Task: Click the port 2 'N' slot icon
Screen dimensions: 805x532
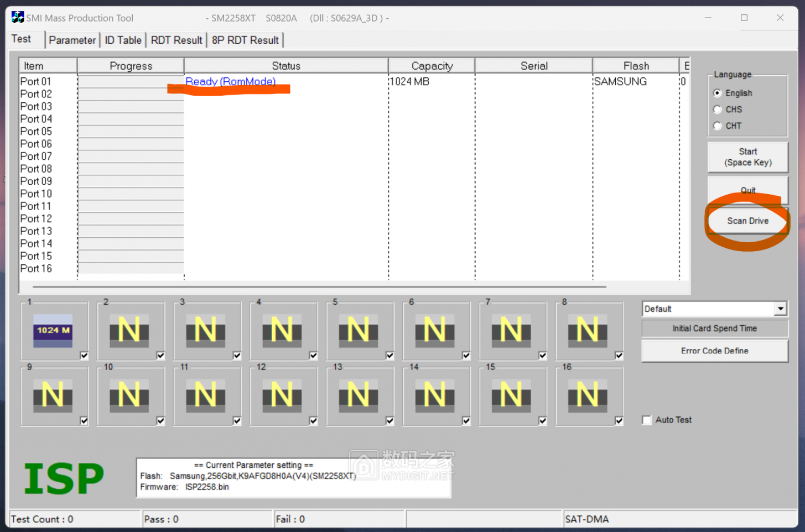Action: pos(129,331)
